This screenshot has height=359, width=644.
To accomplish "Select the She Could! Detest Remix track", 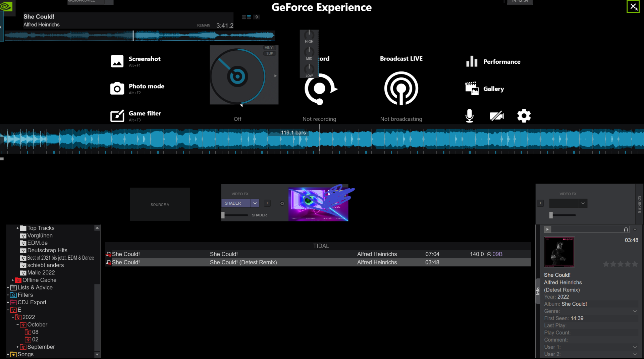I will coord(243,262).
